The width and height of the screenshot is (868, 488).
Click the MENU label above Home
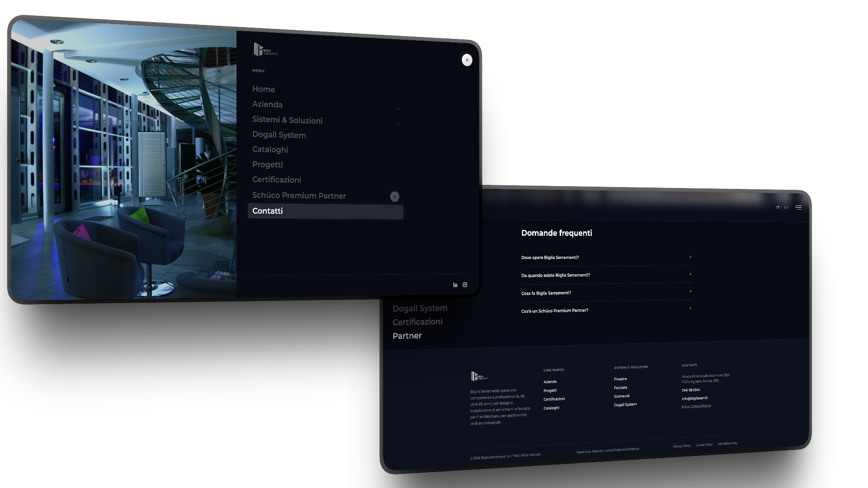click(258, 71)
